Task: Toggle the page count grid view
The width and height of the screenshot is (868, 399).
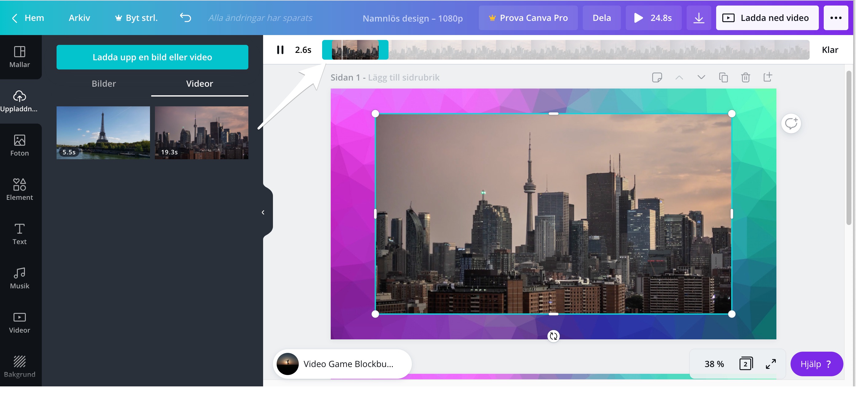Action: coord(745,364)
